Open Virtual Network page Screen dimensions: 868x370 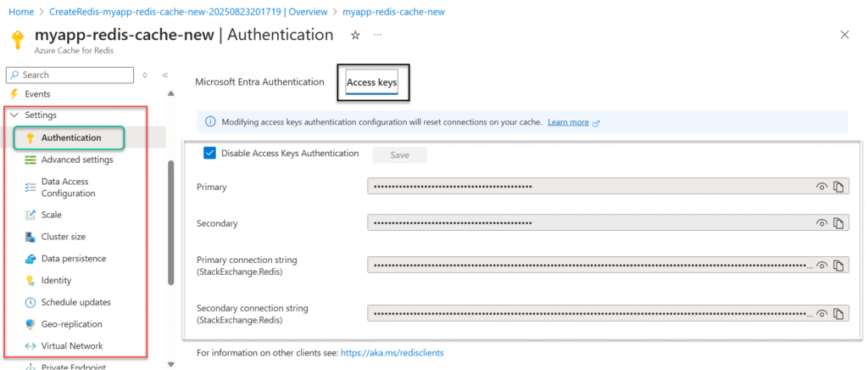72,346
